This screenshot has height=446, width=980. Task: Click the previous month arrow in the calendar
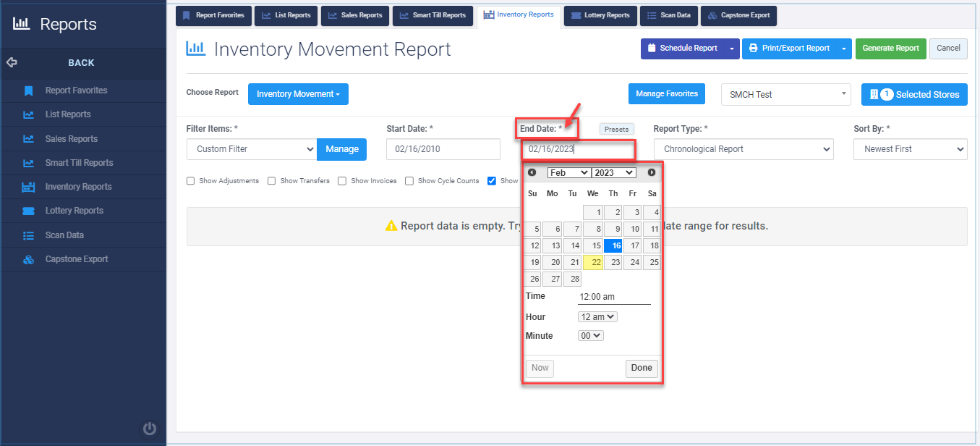[532, 172]
